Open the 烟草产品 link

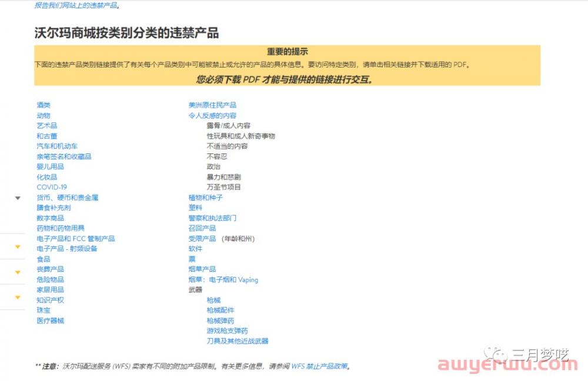[x=202, y=269]
